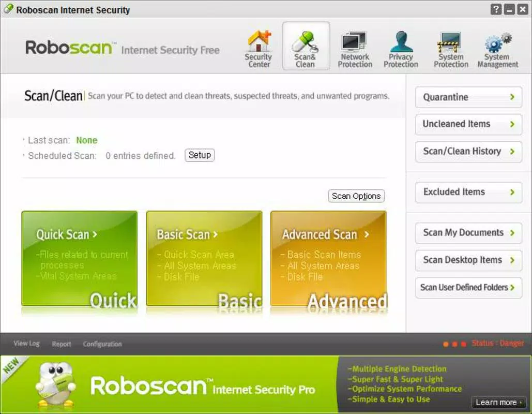The width and height of the screenshot is (532, 414).
Task: Start Scan My Documents
Action: pos(468,233)
